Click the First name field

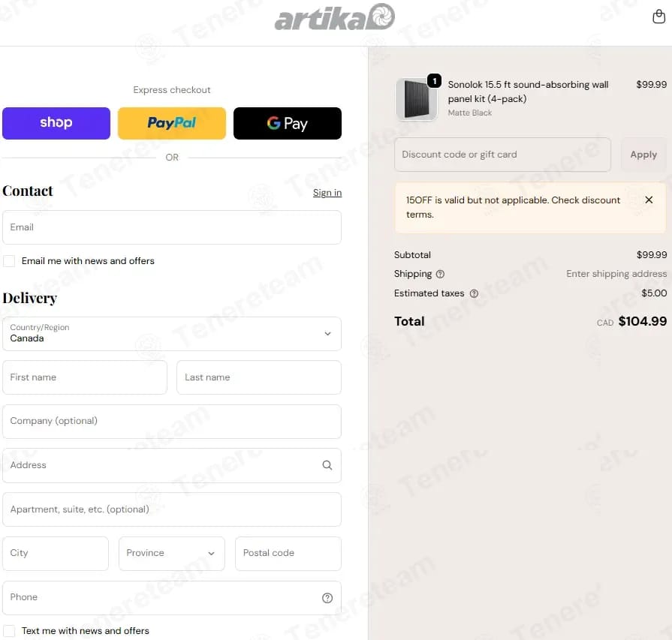tap(85, 377)
